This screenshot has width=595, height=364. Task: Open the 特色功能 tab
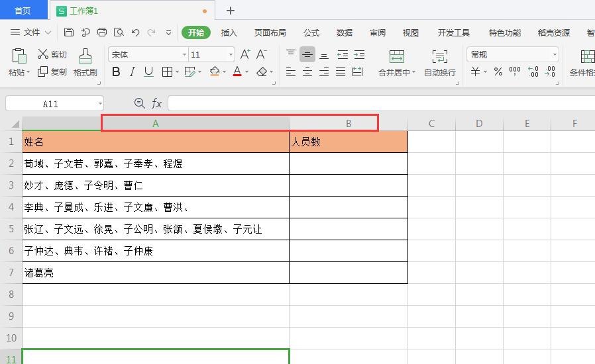coord(504,32)
